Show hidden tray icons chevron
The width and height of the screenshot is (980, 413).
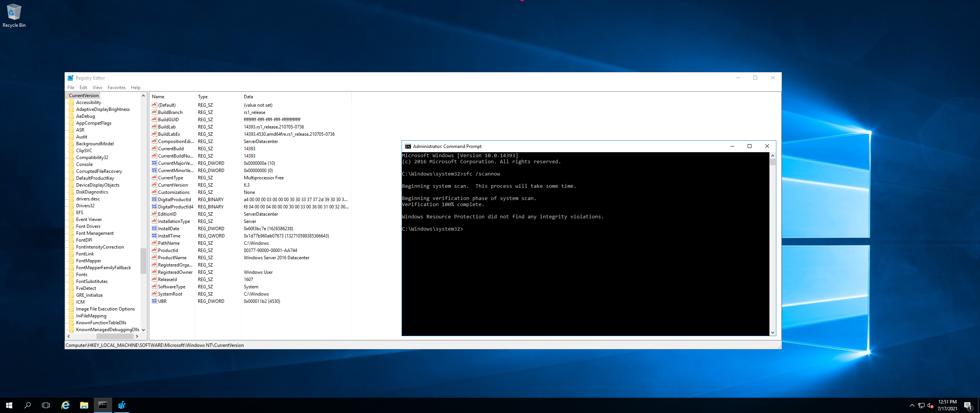pos(912,405)
